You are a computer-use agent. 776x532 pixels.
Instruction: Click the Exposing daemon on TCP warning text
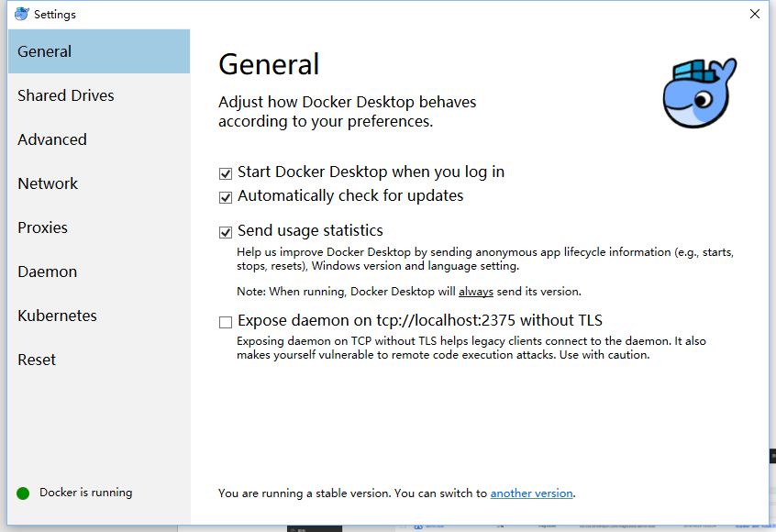[471, 348]
